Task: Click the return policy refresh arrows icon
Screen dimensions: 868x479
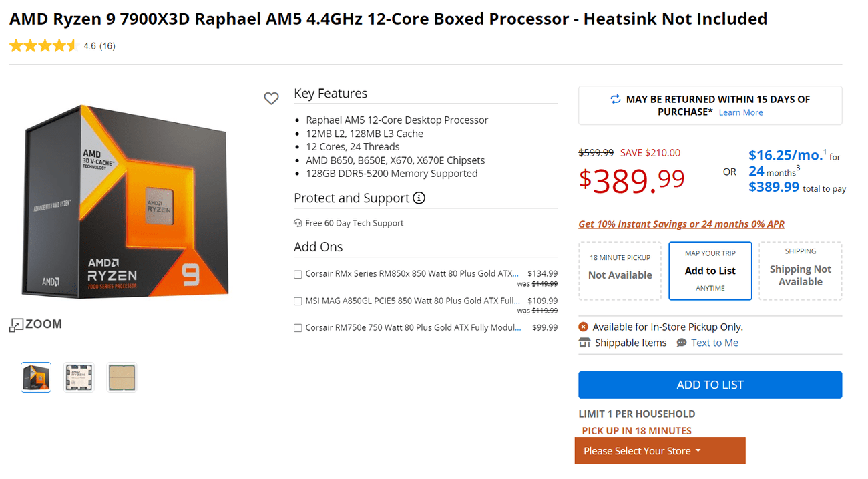Action: 615,100
